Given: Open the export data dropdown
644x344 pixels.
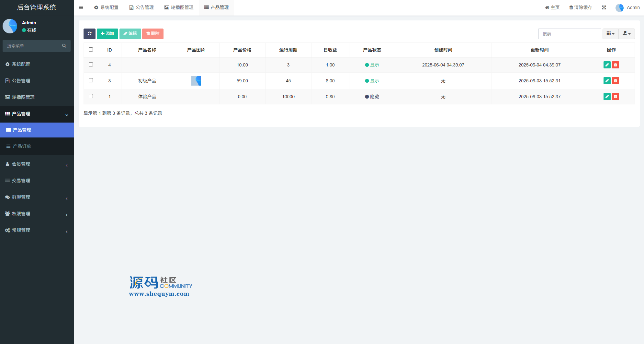Looking at the screenshot, I should pyautogui.click(x=627, y=34).
